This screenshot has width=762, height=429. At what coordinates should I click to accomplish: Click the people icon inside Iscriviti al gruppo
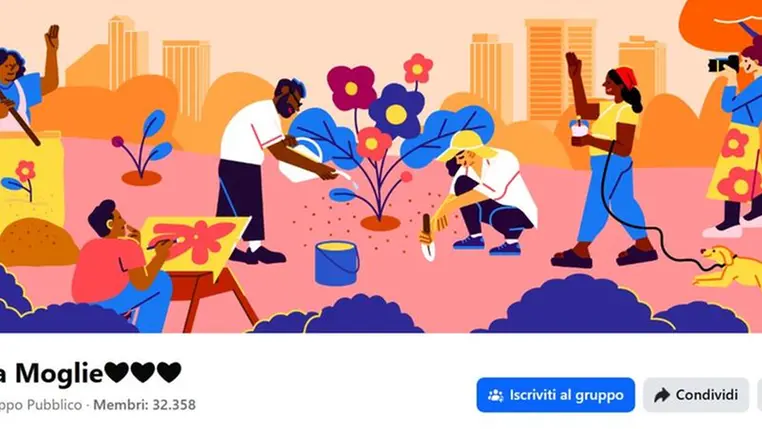tap(495, 395)
